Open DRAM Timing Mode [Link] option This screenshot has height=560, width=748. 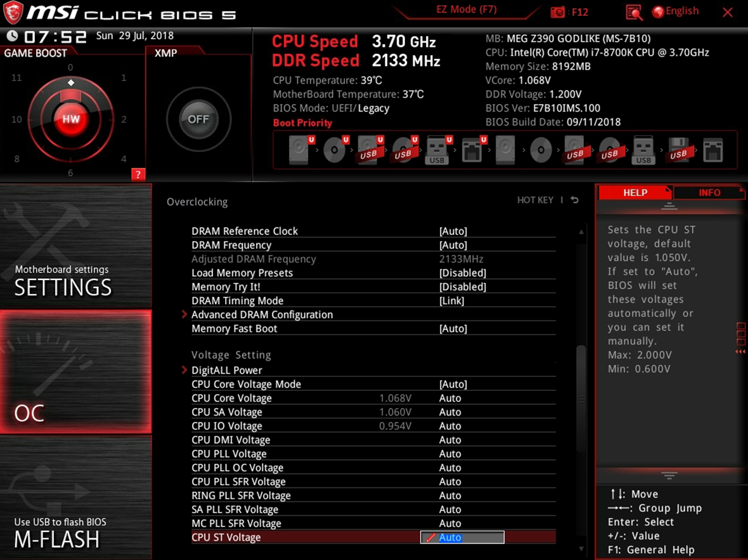[x=452, y=301]
